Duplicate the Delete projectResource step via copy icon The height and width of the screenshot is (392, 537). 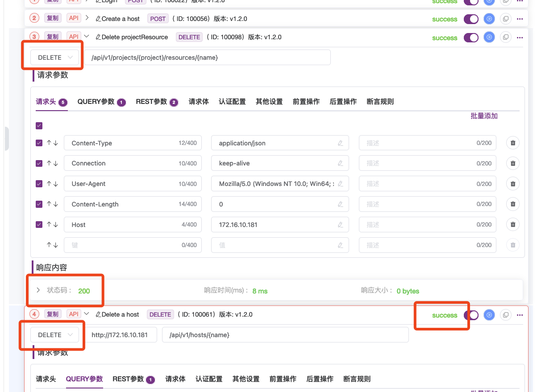pyautogui.click(x=505, y=37)
